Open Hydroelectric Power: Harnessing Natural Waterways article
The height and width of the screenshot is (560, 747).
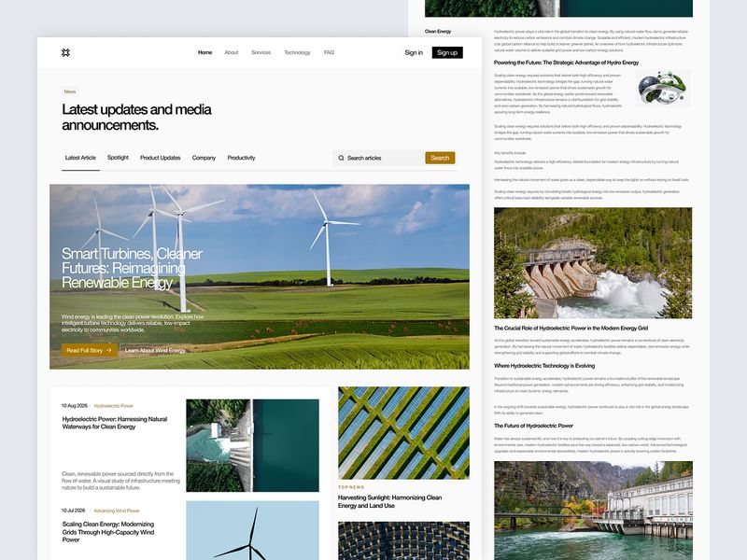[115, 423]
